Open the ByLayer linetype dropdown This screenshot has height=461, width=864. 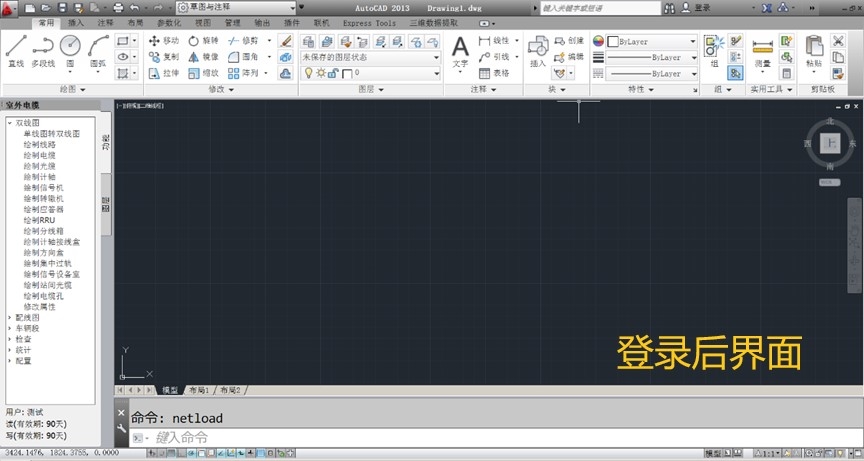click(x=652, y=73)
